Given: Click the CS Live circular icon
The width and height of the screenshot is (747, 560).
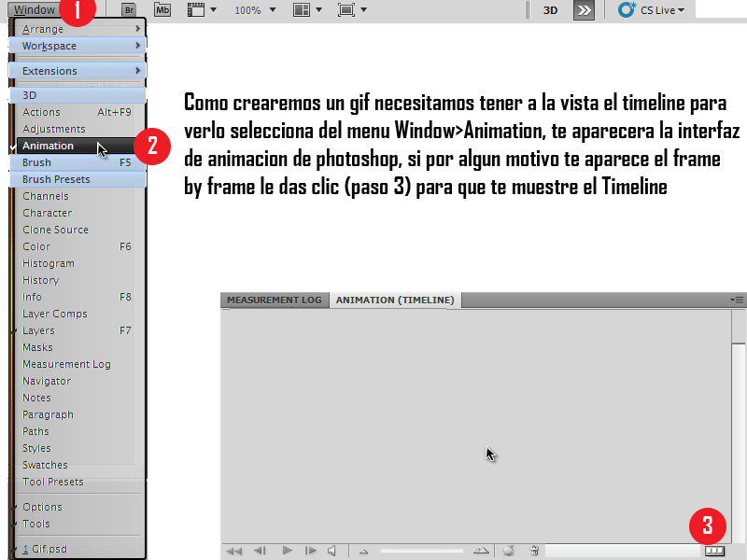Looking at the screenshot, I should [627, 9].
